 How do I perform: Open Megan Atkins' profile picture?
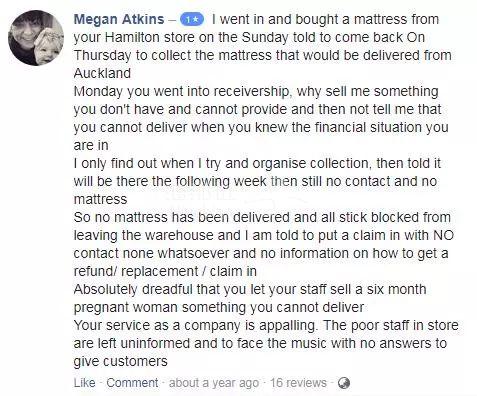36,38
